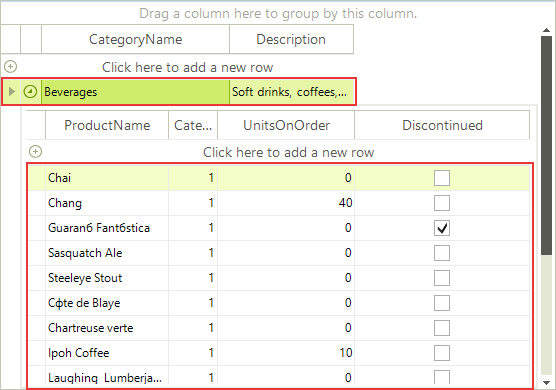Click the plus icon in top new-row bar

[10, 66]
